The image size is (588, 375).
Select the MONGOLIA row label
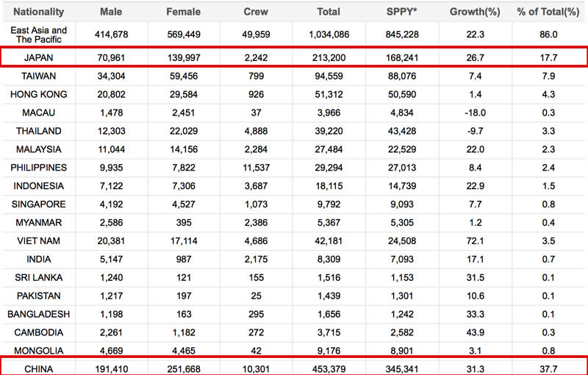pyautogui.click(x=39, y=351)
